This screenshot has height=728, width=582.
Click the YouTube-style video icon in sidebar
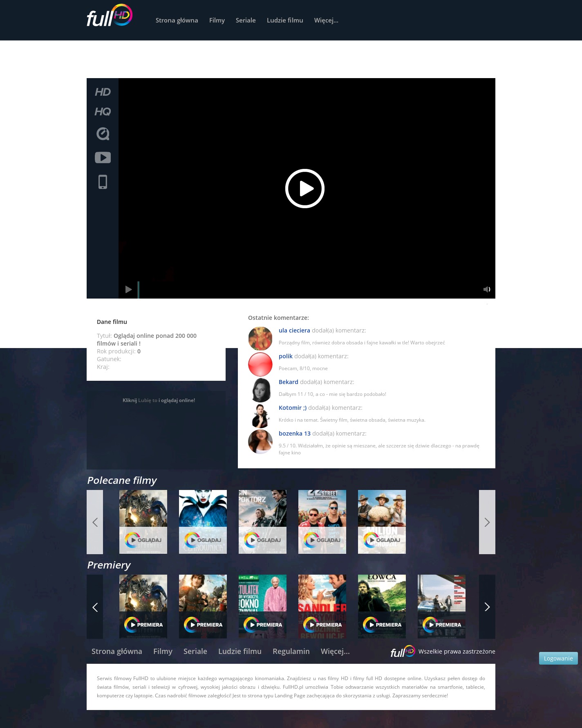(x=103, y=157)
